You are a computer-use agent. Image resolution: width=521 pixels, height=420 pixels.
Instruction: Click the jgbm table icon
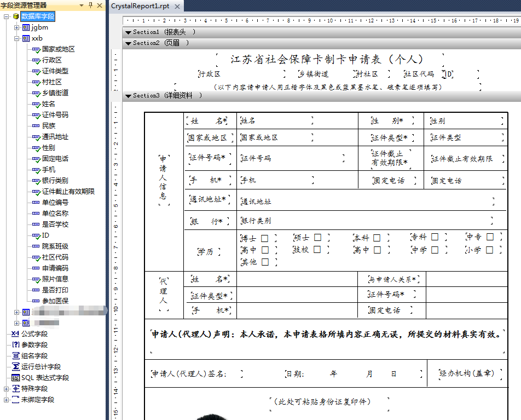pyautogui.click(x=26, y=27)
